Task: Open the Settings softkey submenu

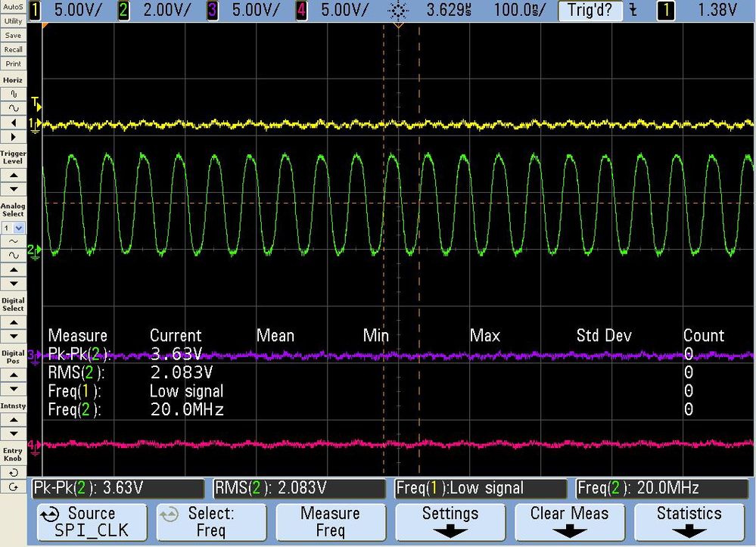Action: click(x=450, y=523)
